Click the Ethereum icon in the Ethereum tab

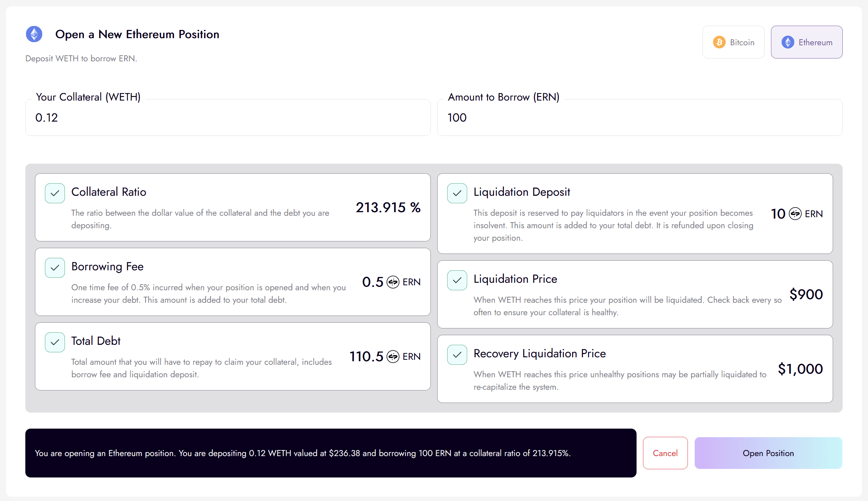tap(788, 42)
